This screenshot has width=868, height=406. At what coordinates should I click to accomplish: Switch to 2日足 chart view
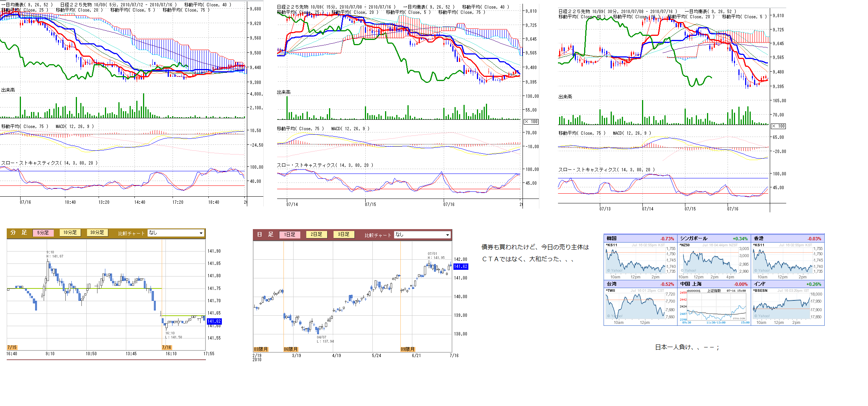(x=316, y=234)
